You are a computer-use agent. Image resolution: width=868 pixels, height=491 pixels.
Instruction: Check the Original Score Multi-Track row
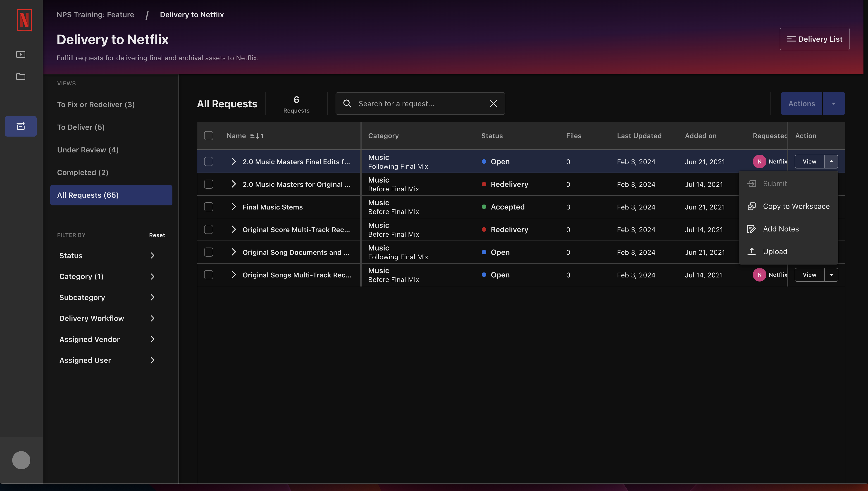tap(209, 229)
